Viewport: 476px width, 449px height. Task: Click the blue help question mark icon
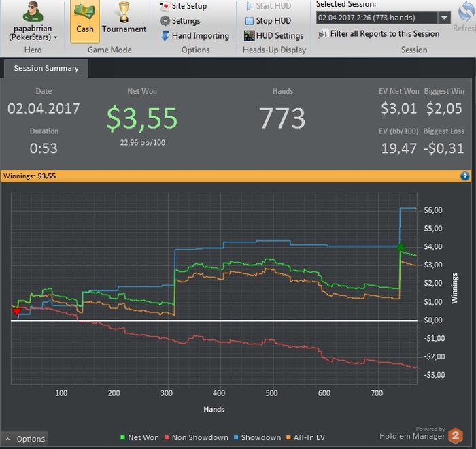click(x=464, y=176)
